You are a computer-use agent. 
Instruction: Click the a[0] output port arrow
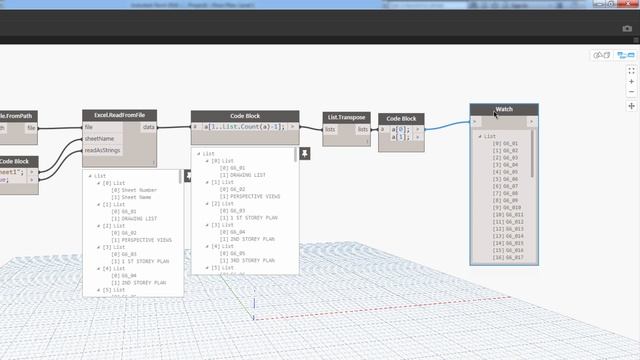[x=418, y=129]
